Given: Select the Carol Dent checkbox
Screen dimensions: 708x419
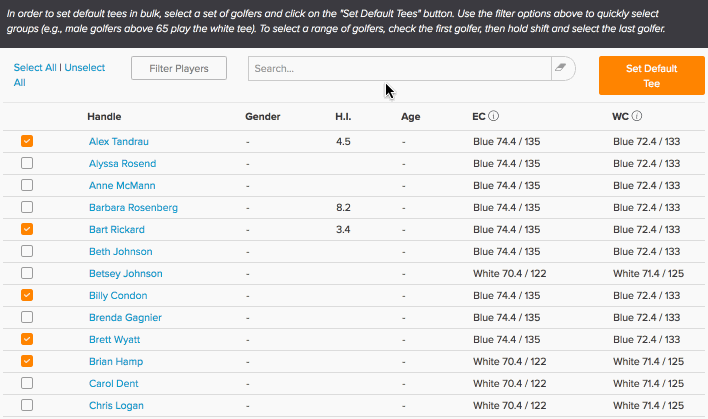Looking at the screenshot, I should [27, 383].
